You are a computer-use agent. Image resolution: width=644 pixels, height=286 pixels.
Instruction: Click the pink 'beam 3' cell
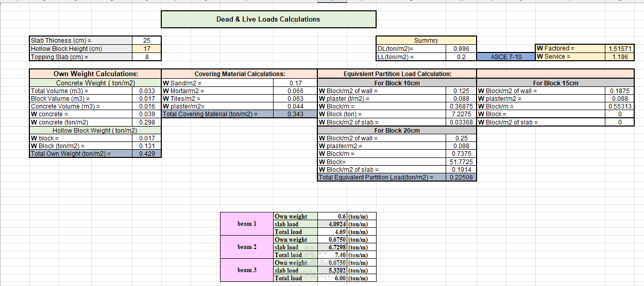[x=247, y=270]
